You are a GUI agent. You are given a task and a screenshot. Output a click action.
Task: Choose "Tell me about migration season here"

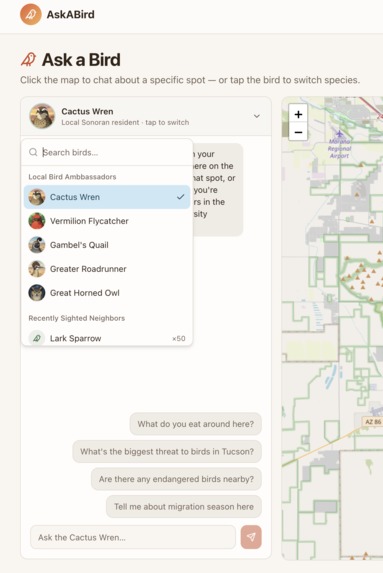pyautogui.click(x=184, y=506)
